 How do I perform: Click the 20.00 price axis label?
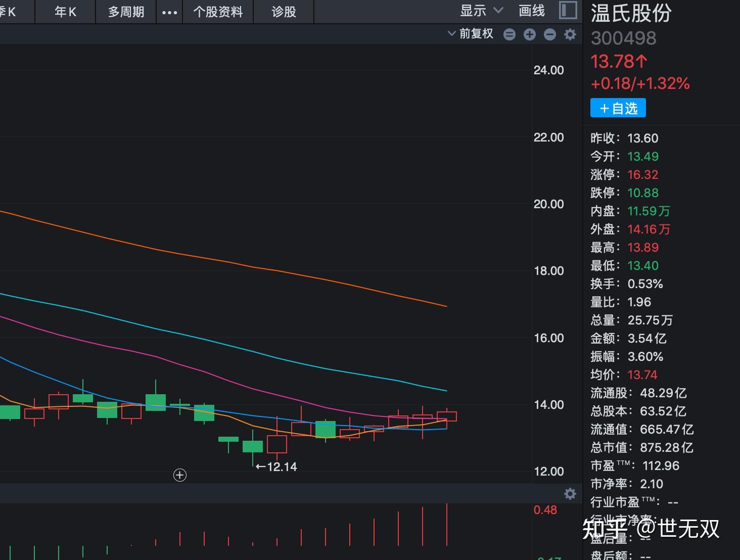click(548, 204)
